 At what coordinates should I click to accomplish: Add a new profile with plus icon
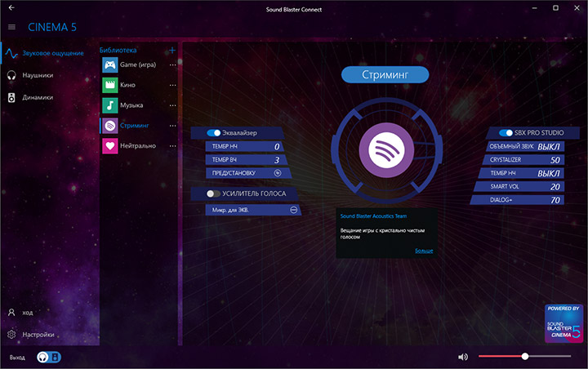[172, 50]
